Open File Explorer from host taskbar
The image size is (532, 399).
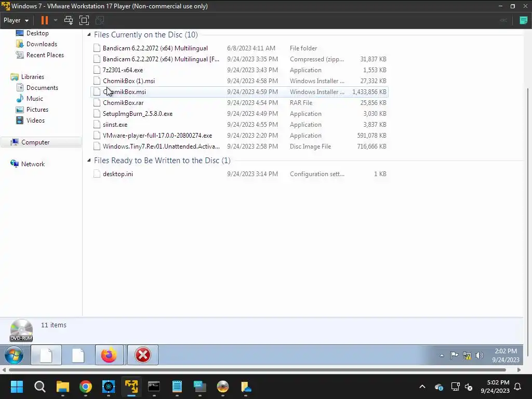(63, 387)
